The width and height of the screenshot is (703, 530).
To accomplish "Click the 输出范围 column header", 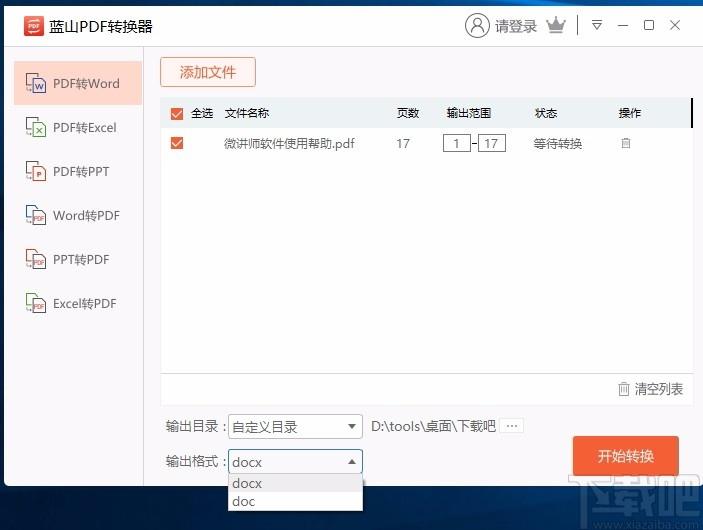I will (469, 113).
